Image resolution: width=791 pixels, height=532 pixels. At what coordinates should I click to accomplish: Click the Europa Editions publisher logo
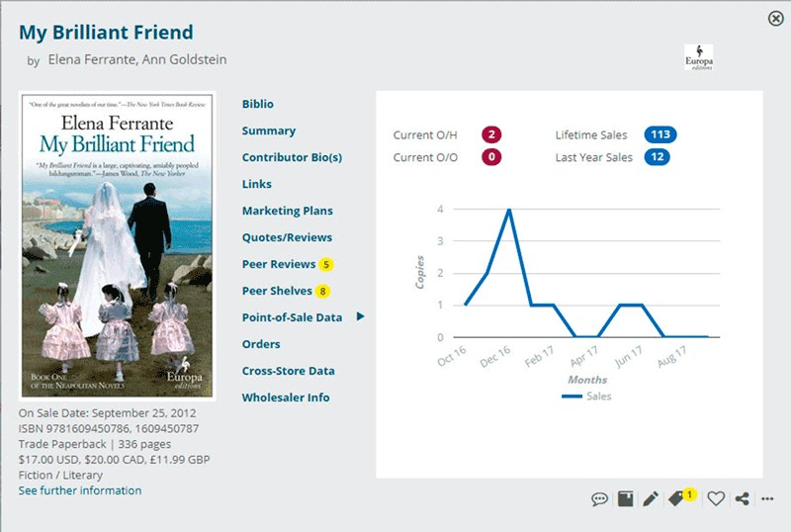698,56
